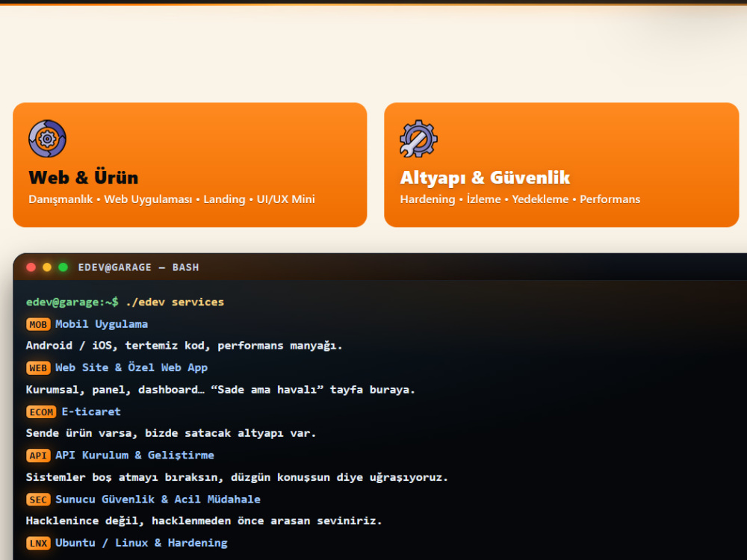Click the SEC badge
Screen dimensions: 747x560
[38, 500]
